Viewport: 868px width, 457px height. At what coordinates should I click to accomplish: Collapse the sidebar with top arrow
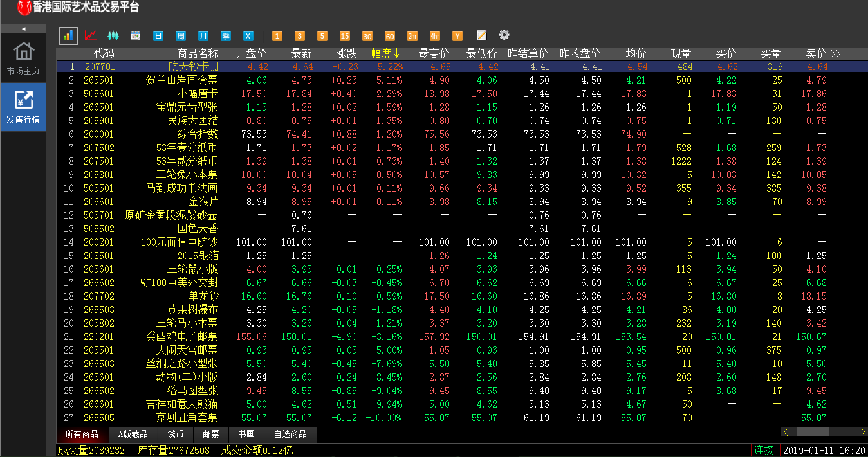pos(23,29)
